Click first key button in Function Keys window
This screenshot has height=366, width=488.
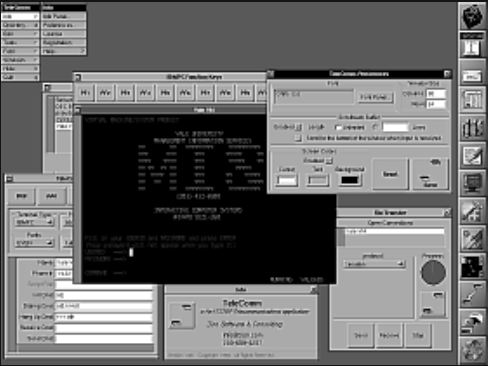click(x=85, y=92)
